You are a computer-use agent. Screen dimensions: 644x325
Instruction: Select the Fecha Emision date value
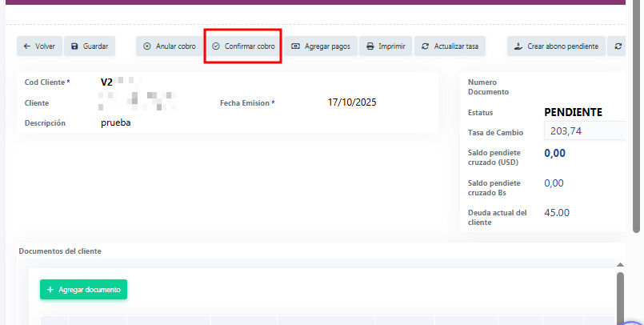[352, 102]
